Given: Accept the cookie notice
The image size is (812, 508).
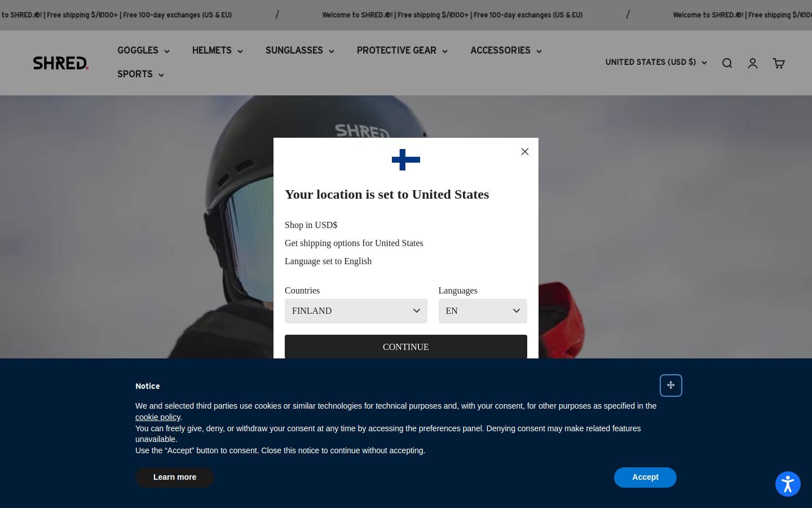Looking at the screenshot, I should (645, 478).
